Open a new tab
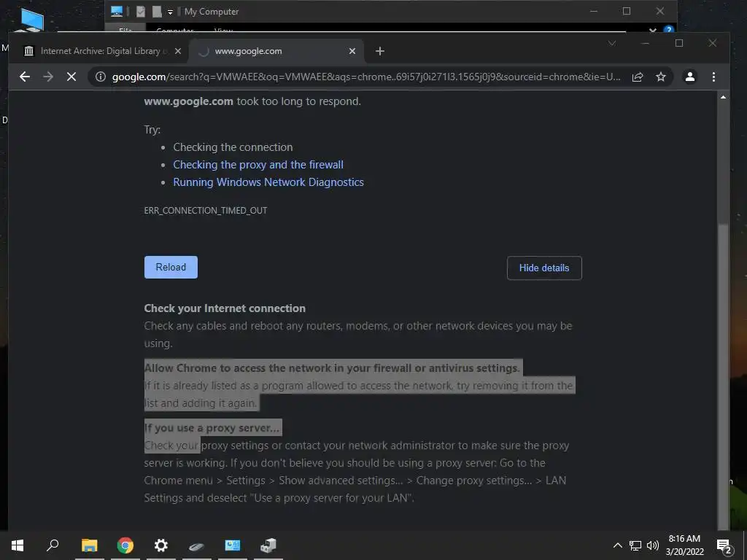Image resolution: width=747 pixels, height=560 pixels. click(x=379, y=51)
